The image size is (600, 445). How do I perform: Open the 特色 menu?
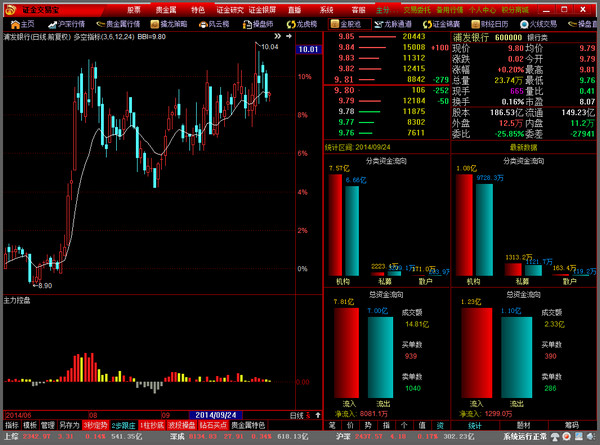(x=198, y=10)
